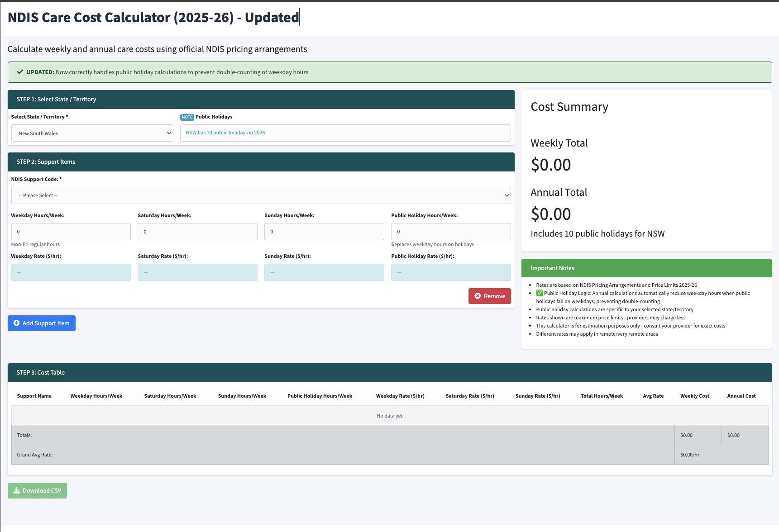
Task: Click the Weekday Hours/Week input field
Action: click(71, 232)
